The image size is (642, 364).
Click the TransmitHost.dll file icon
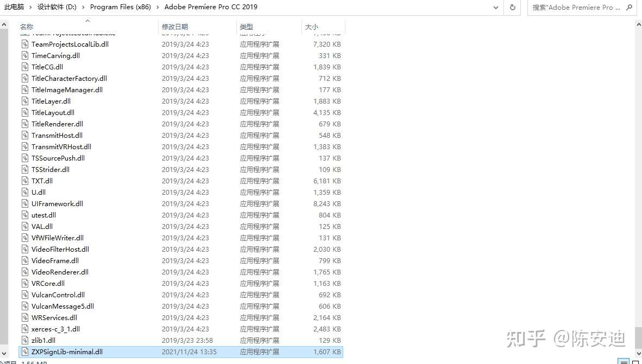(26, 136)
